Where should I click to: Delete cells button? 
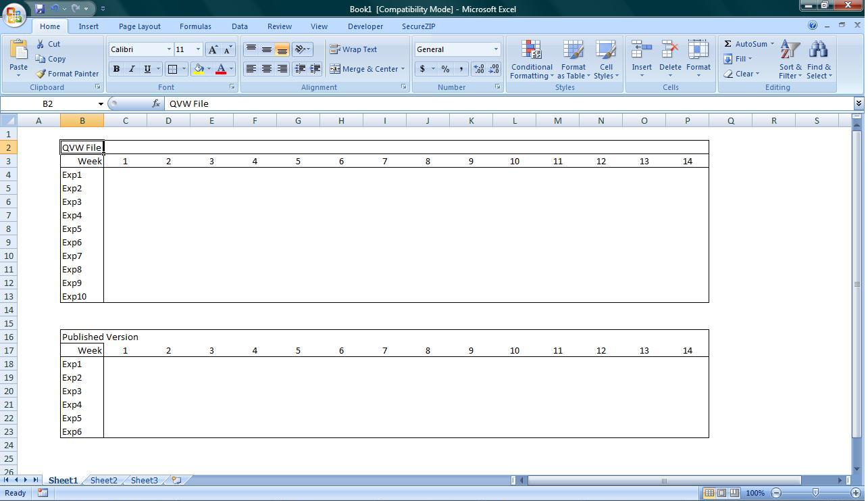click(670, 59)
